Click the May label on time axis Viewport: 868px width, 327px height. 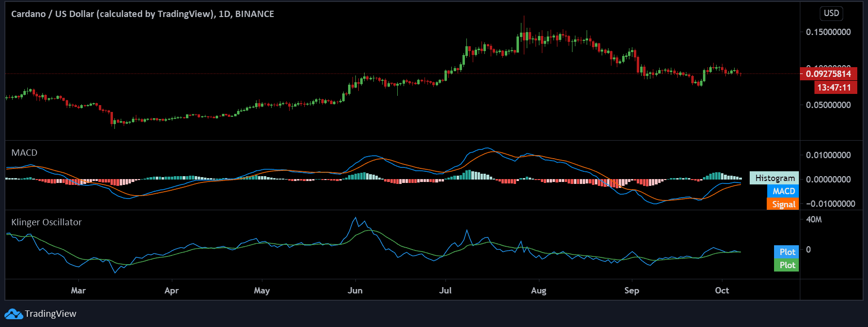(x=262, y=291)
